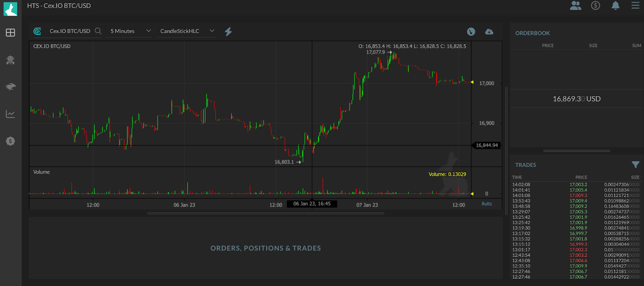Screen dimensions: 644x286
Task: Click the 16,844.94 price marker on axis
Action: [x=487, y=145]
